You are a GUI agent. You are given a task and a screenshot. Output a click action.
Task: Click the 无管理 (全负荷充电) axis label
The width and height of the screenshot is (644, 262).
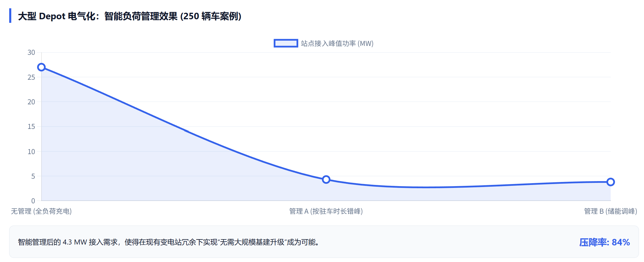click(x=41, y=211)
